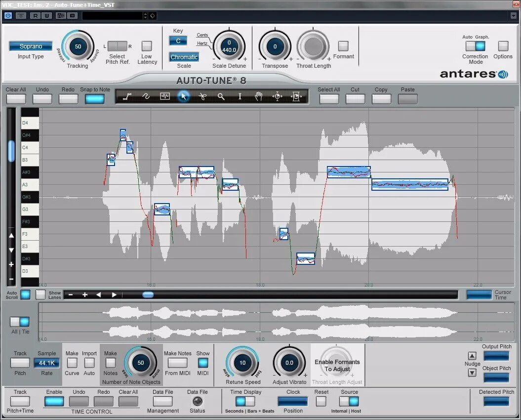Select the I-beam text tool
The height and width of the screenshot is (420, 521).
240,97
